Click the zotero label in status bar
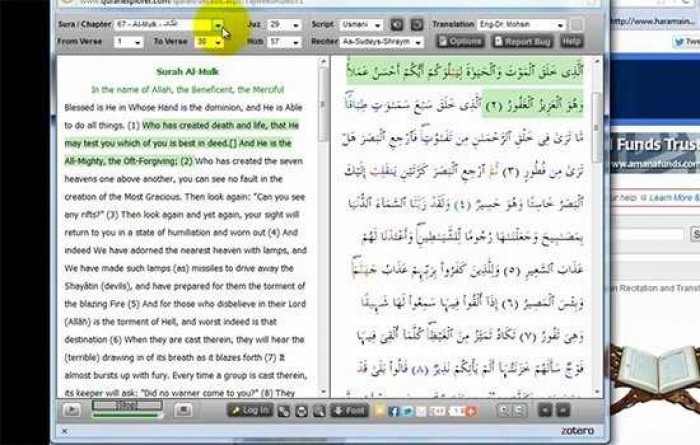The width and height of the screenshot is (700, 445). (577, 431)
